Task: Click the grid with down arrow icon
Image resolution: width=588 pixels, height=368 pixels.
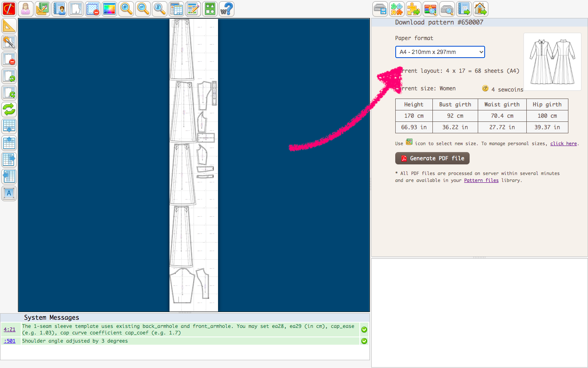Action: click(9, 126)
